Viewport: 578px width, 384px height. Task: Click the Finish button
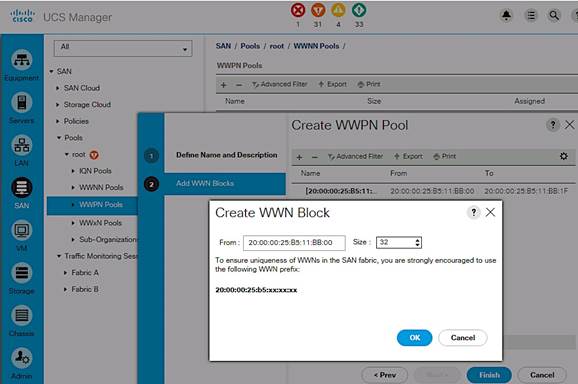[489, 375]
